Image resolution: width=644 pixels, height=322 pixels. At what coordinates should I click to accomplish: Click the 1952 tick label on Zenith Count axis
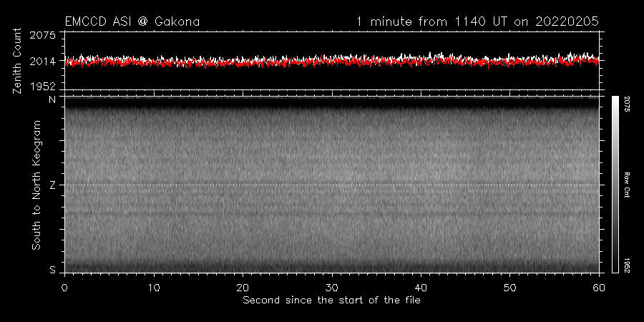pyautogui.click(x=42, y=87)
